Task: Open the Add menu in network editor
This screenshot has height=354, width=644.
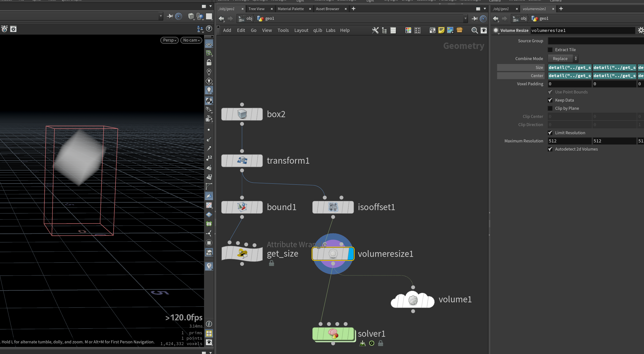Action: [x=227, y=30]
